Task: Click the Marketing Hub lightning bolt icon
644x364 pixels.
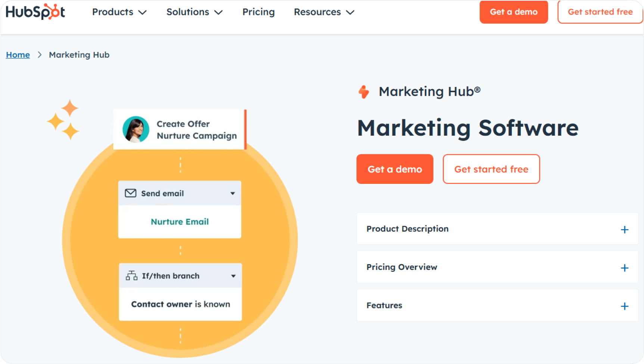Action: tap(364, 92)
